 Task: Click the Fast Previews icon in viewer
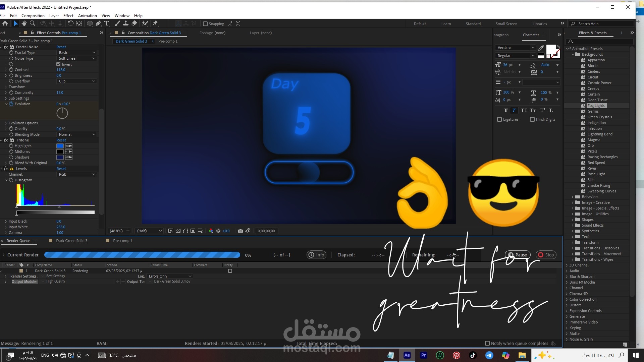tap(171, 231)
